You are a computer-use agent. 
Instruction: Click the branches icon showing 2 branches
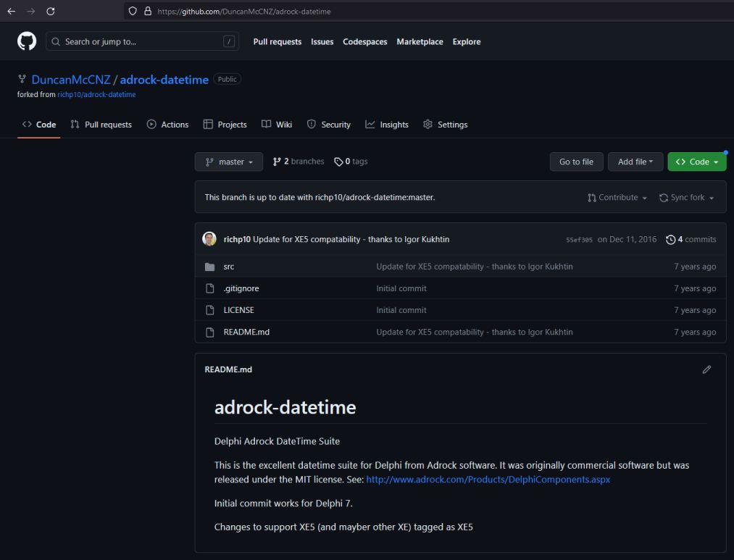(x=277, y=162)
